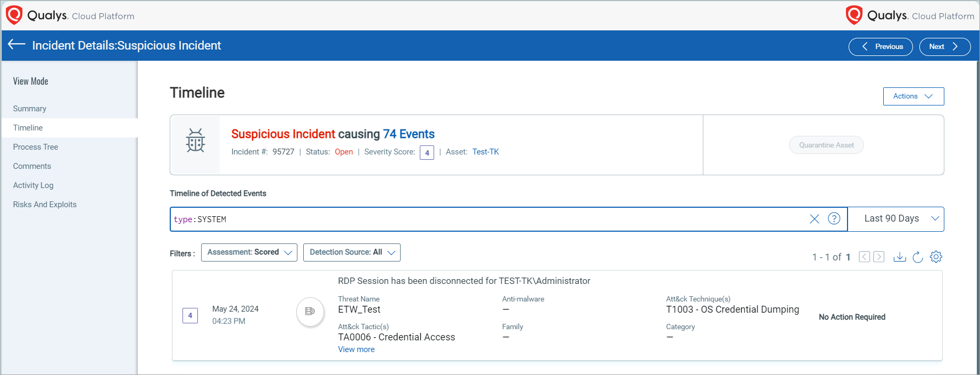Open the timeline settings gear icon
Screen dimensions: 980x375
936,257
